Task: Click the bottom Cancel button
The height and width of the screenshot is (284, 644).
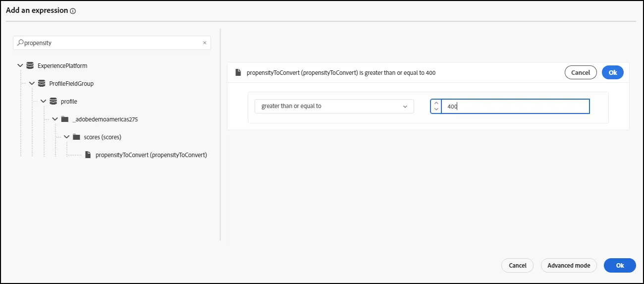Action: point(518,266)
